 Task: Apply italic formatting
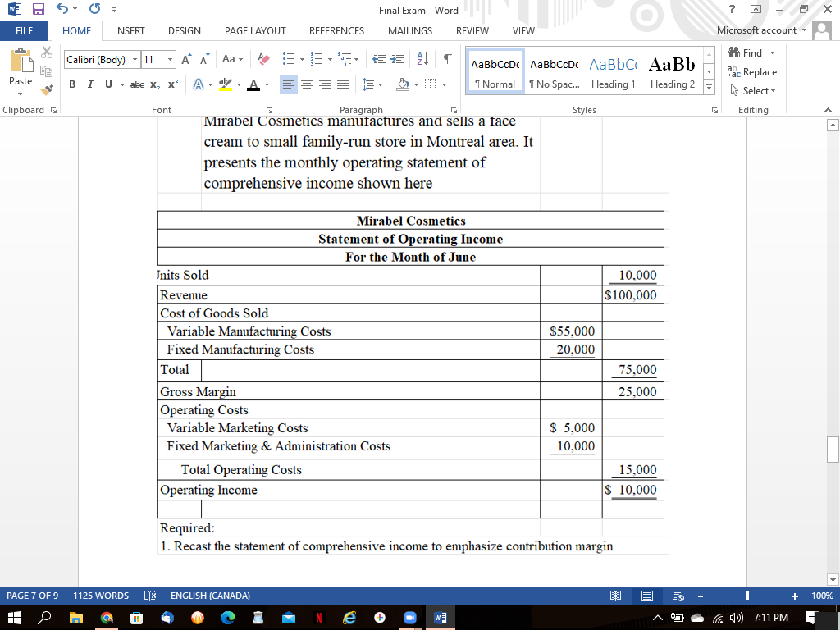pyautogui.click(x=90, y=84)
